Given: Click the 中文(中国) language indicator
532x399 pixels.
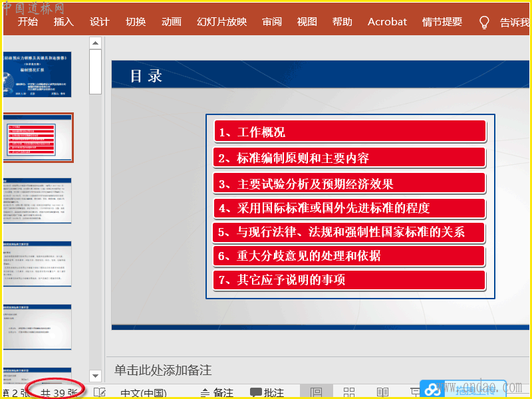Looking at the screenshot, I should pyautogui.click(x=144, y=393).
